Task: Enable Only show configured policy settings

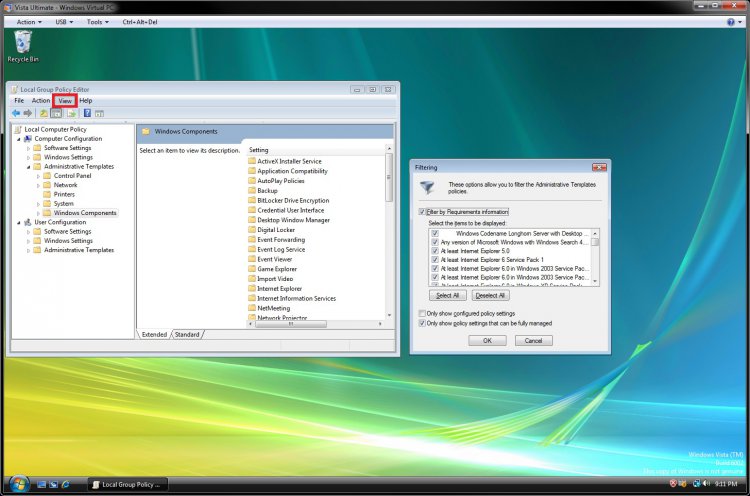Action: click(422, 313)
